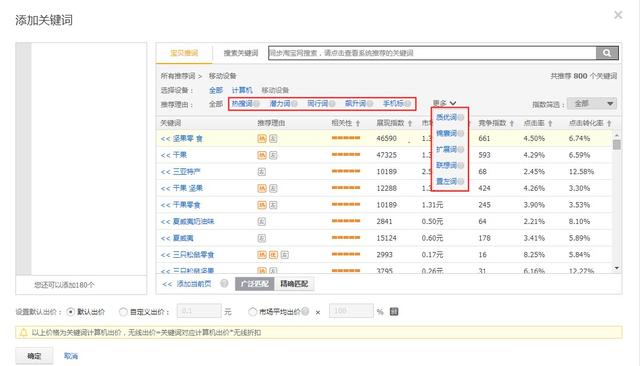The image size is (640, 366).
Task: Click the magnifier search button
Action: pyautogui.click(x=607, y=53)
